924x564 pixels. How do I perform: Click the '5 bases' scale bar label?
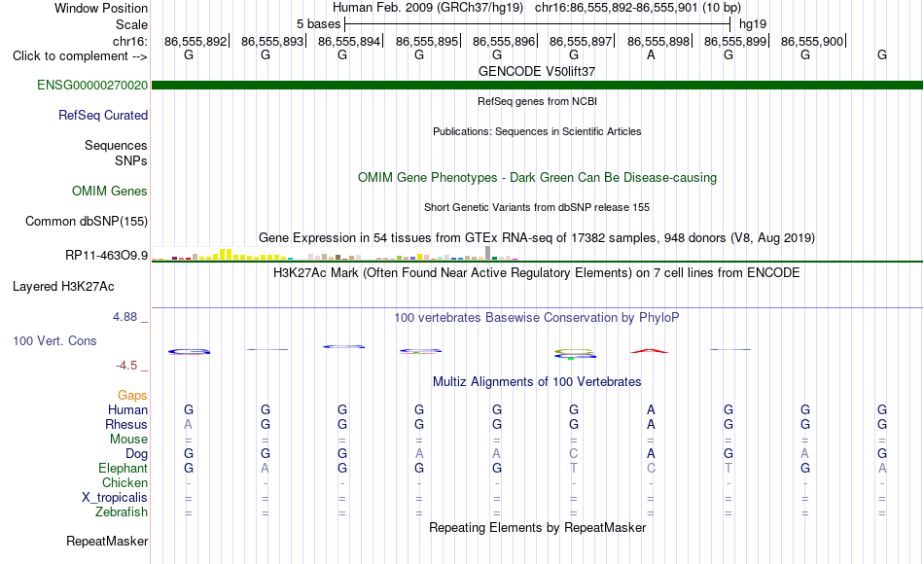[x=318, y=24]
